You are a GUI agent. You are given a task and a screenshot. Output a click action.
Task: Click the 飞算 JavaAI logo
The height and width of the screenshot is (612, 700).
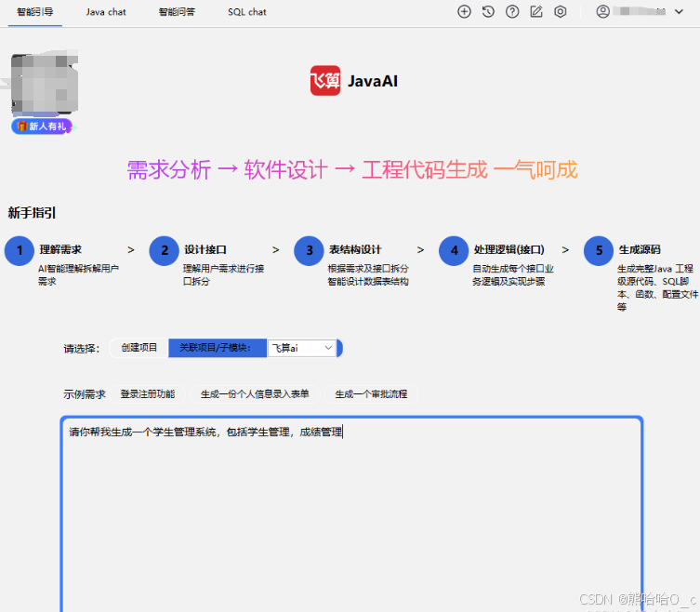[354, 81]
